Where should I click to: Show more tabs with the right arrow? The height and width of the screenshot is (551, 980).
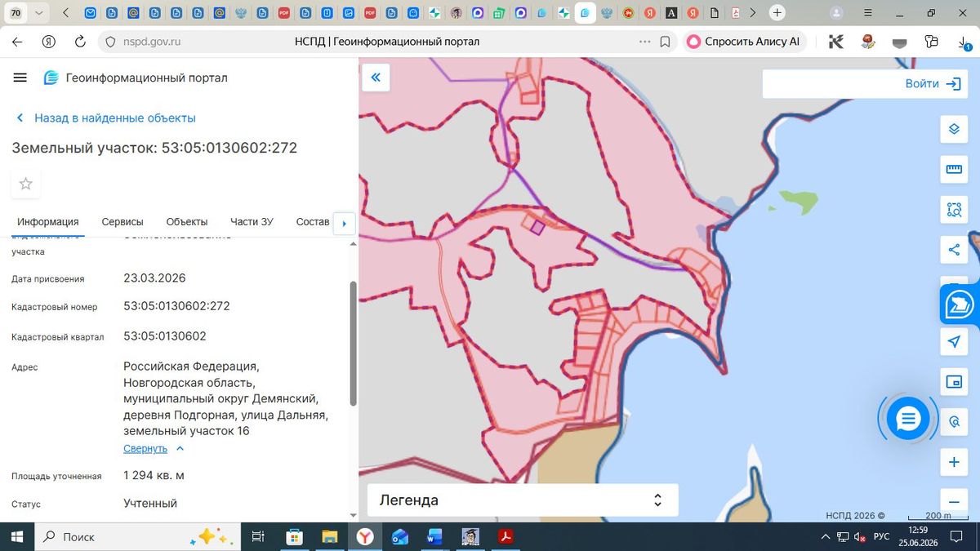(345, 223)
